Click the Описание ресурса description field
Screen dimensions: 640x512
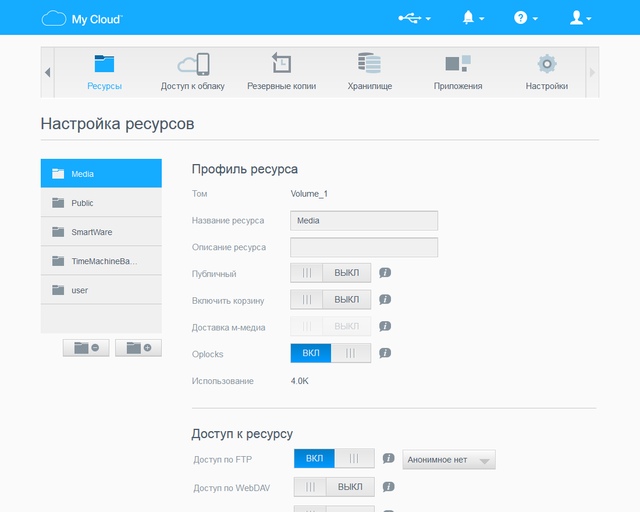pyautogui.click(x=364, y=247)
